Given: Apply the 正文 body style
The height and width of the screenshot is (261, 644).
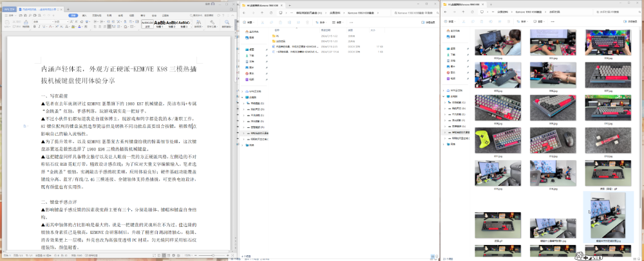Looking at the screenshot, I should pyautogui.click(x=147, y=24).
